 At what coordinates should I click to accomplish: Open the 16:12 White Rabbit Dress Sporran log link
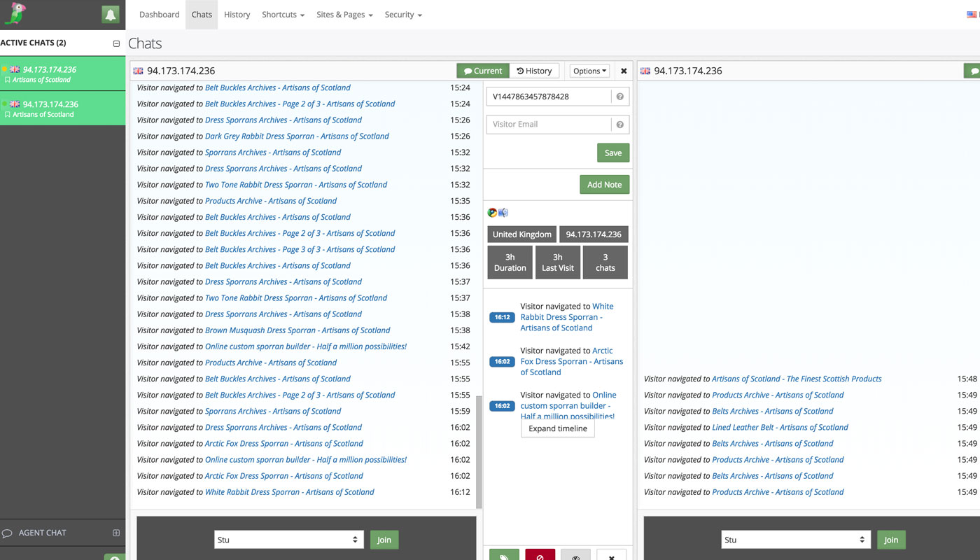tap(289, 492)
